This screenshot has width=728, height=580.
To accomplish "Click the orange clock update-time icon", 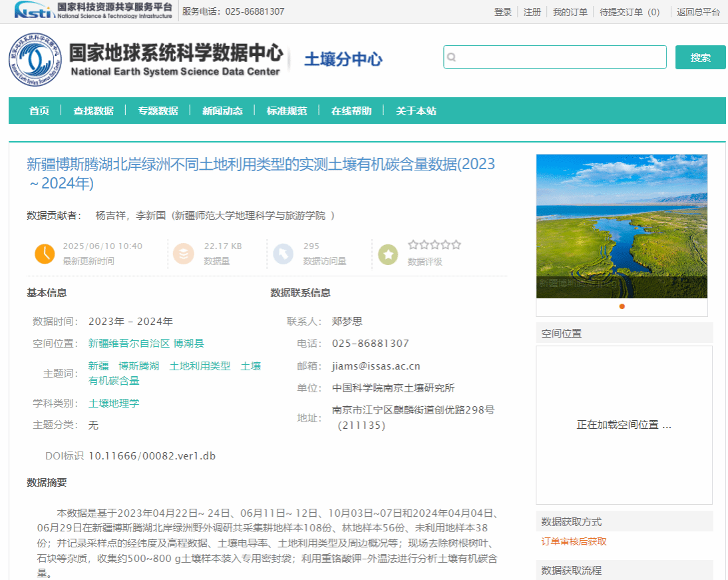I will pyautogui.click(x=44, y=254).
